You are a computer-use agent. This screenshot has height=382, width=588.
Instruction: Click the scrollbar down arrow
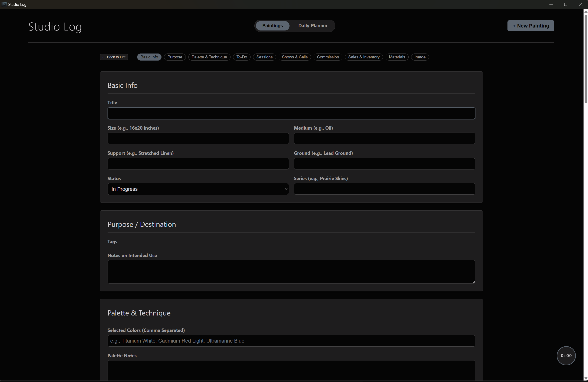(x=585, y=379)
